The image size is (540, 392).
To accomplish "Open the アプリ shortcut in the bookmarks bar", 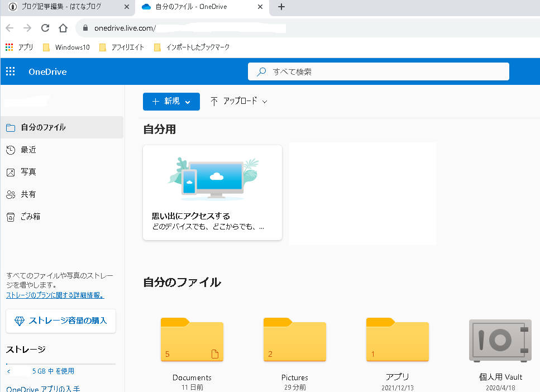I will coord(20,47).
